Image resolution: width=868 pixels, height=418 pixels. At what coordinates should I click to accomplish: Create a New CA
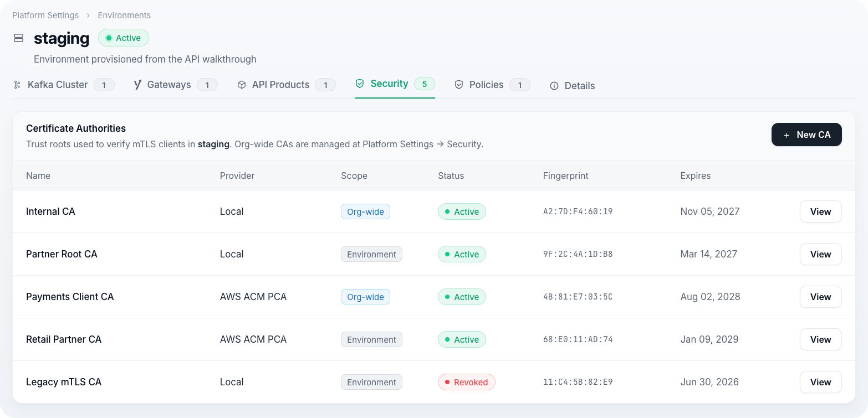pos(806,135)
